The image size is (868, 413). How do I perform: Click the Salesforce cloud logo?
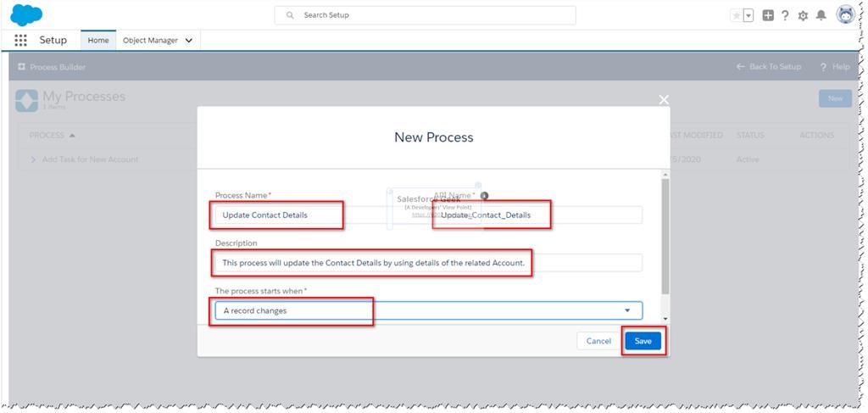[x=26, y=15]
